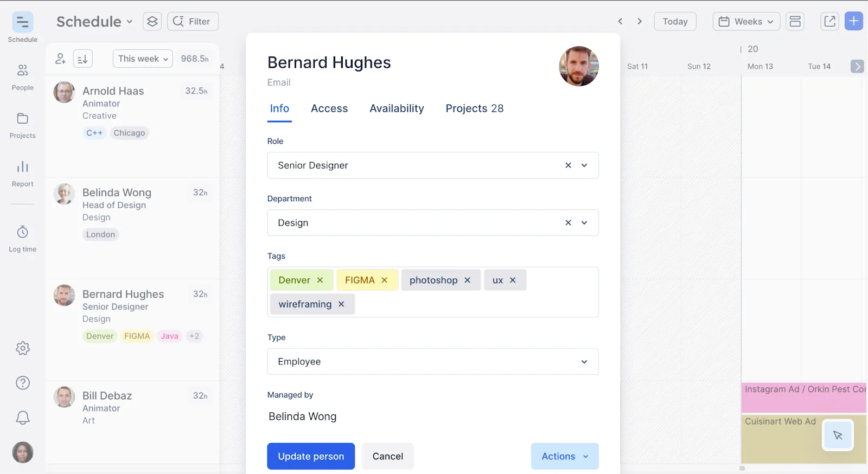Image resolution: width=868 pixels, height=474 pixels.
Task: Clear the Design department selection
Action: coord(568,223)
